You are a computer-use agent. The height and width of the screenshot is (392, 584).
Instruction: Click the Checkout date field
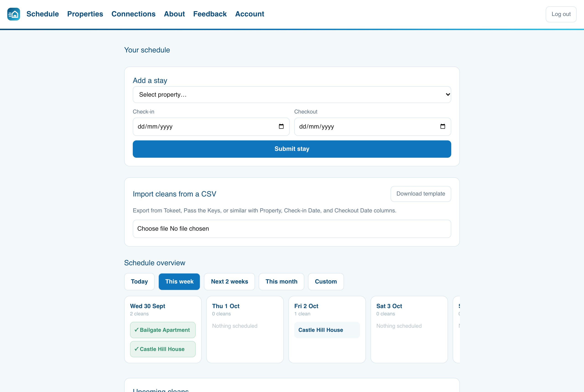tap(373, 127)
